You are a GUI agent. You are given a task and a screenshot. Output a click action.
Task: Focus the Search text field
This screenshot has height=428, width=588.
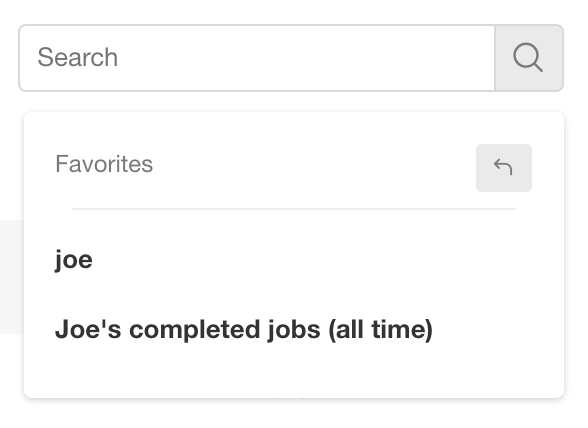pyautogui.click(x=257, y=58)
